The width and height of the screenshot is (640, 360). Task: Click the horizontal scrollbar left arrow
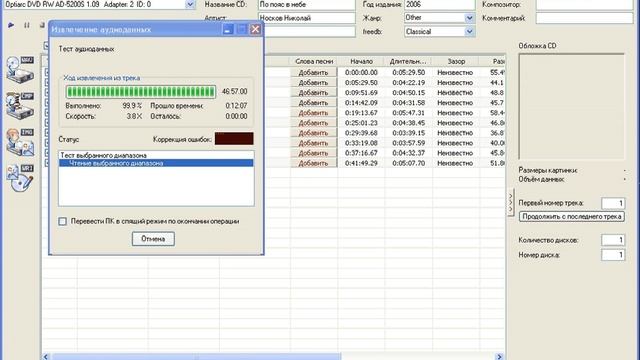click(x=46, y=357)
